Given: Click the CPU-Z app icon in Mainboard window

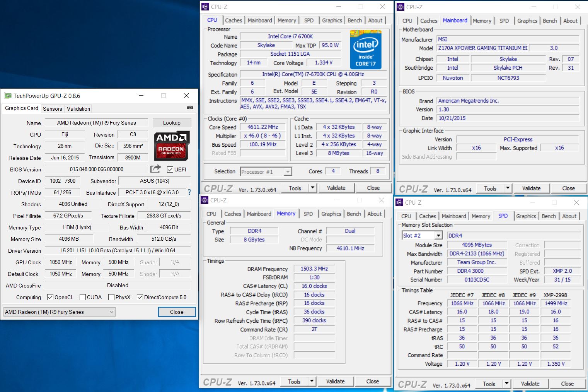Looking at the screenshot, I should pyautogui.click(x=401, y=7).
